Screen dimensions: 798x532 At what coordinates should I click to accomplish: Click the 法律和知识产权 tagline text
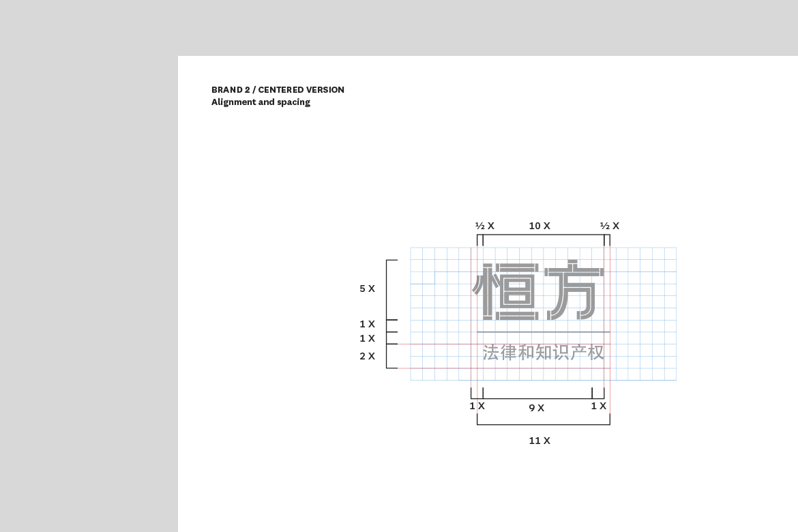tap(543, 353)
